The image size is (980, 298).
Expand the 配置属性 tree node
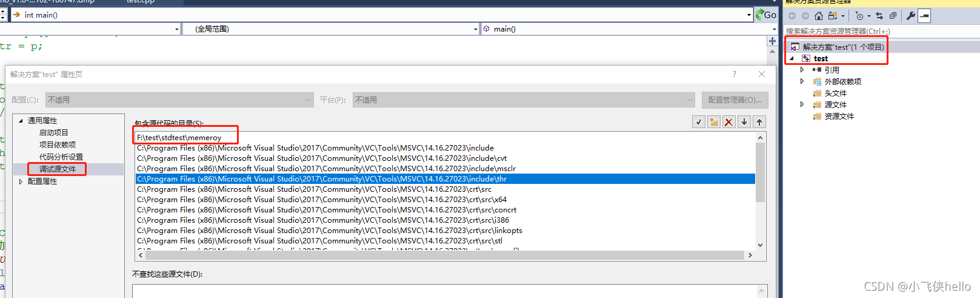(x=21, y=181)
